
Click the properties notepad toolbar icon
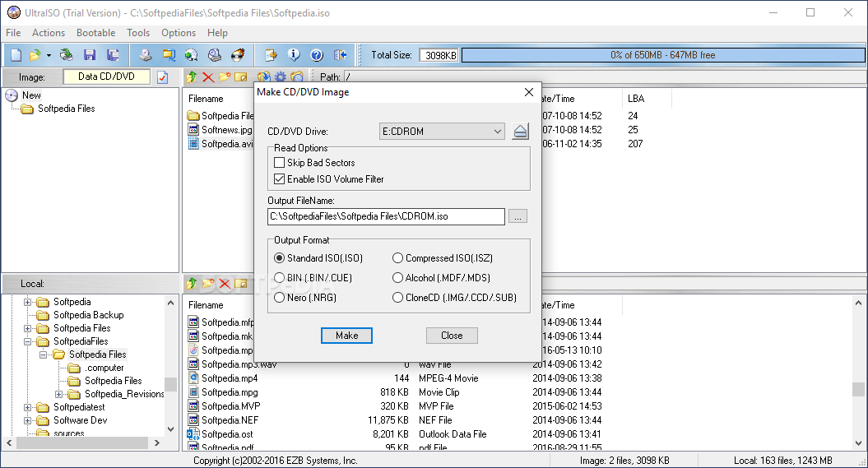tap(271, 55)
